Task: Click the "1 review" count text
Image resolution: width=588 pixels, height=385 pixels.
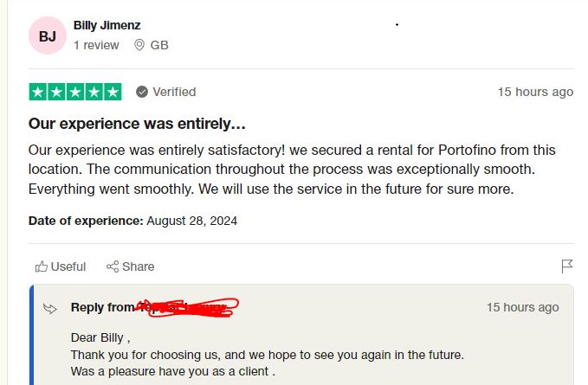Action: pyautogui.click(x=96, y=45)
